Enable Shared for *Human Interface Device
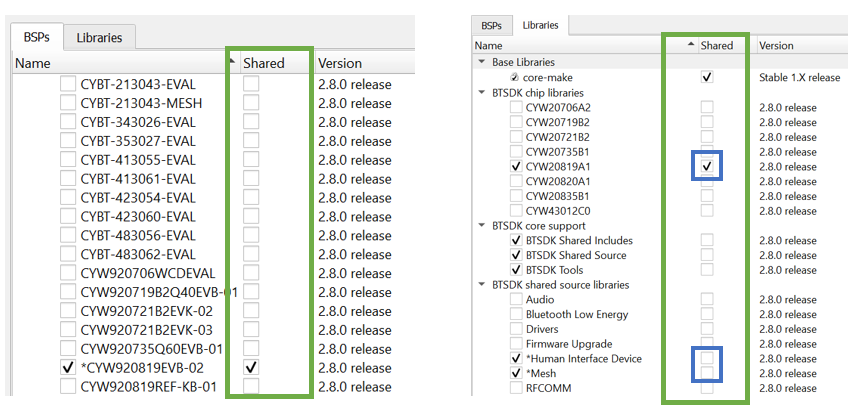This screenshot has width=858, height=417. coord(707,358)
